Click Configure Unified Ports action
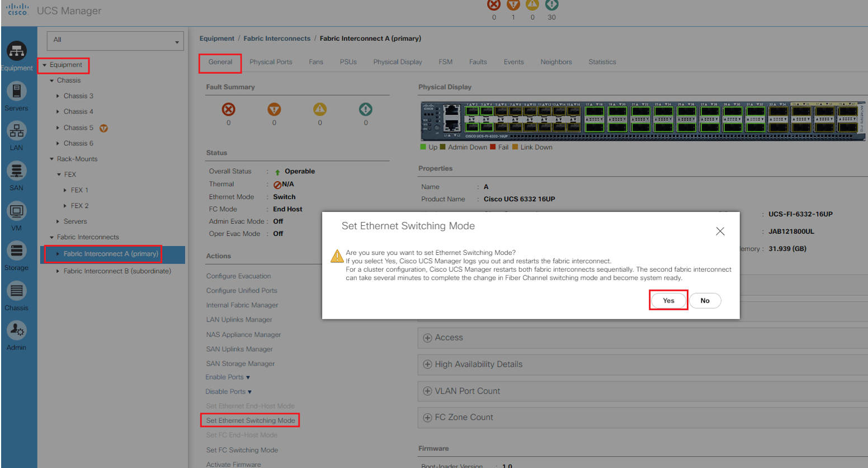 (x=242, y=291)
